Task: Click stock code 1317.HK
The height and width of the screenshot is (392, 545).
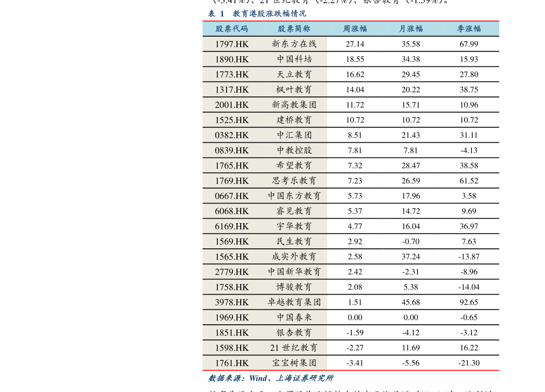Action: 232,90
